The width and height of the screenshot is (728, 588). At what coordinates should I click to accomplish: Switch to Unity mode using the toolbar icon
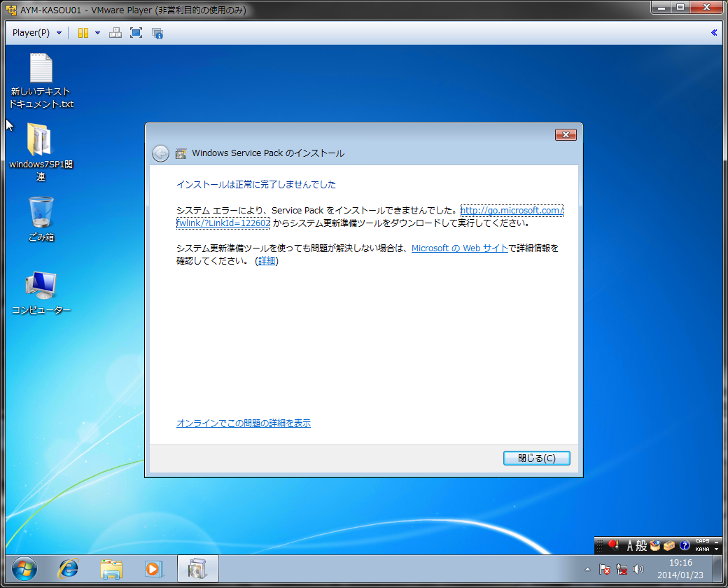157,34
